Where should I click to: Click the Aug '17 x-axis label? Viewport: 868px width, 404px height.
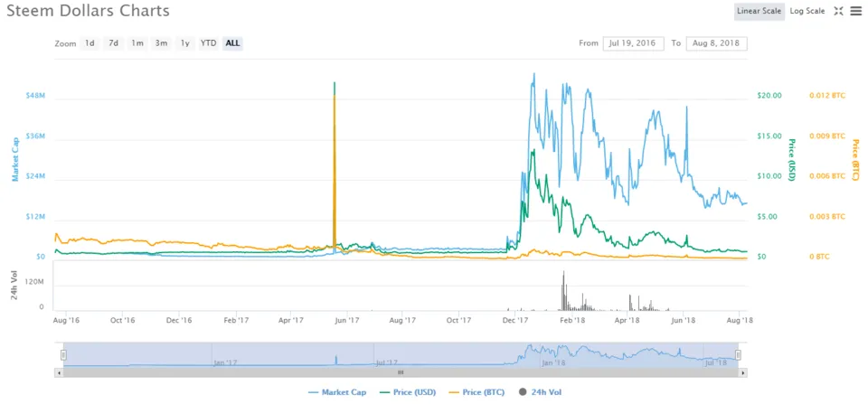coord(403,320)
